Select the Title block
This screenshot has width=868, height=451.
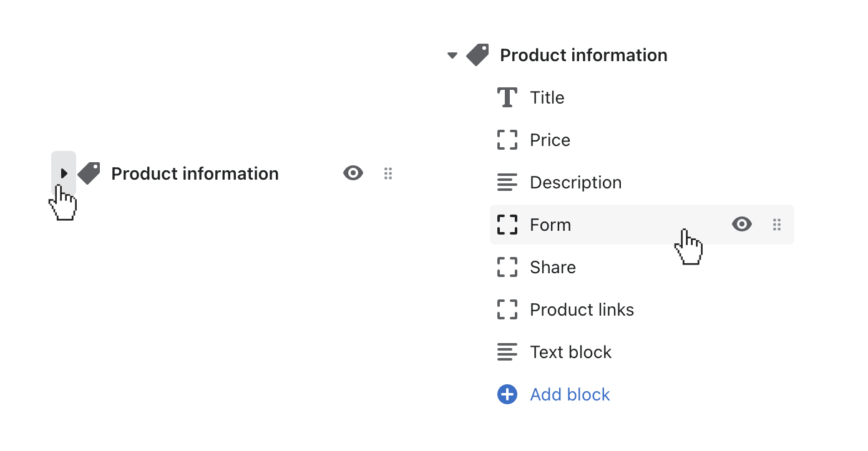(x=547, y=97)
